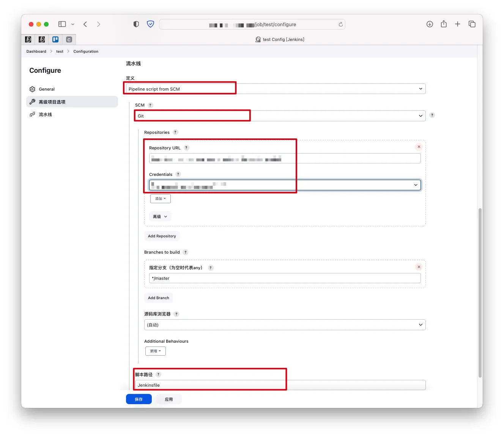This screenshot has height=436, width=504.
Task: Click the half-shield privacy report icon
Action: [x=136, y=24]
